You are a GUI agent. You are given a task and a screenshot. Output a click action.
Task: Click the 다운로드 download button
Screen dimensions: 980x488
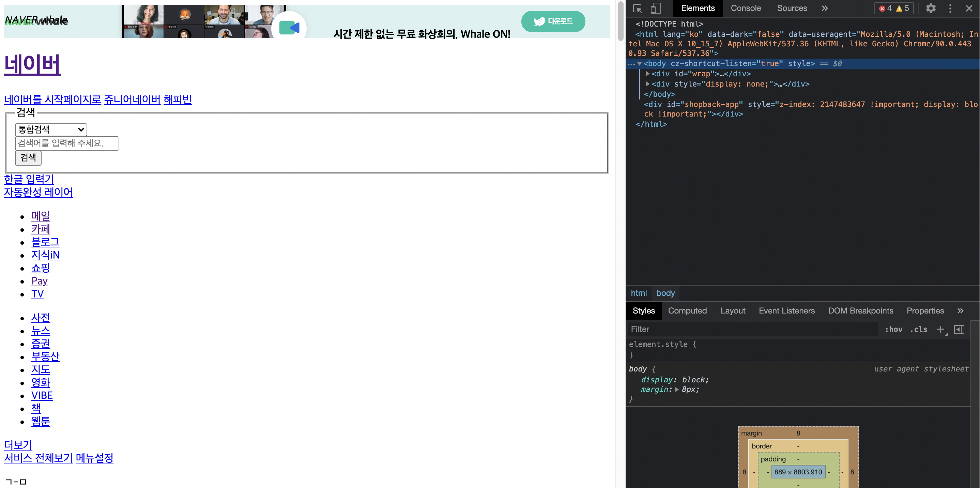click(x=553, y=21)
